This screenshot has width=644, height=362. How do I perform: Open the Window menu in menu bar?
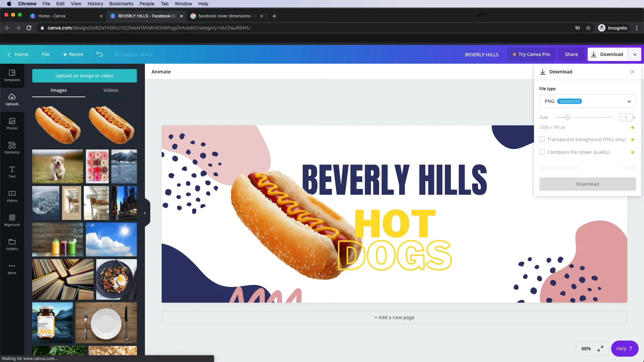click(183, 4)
